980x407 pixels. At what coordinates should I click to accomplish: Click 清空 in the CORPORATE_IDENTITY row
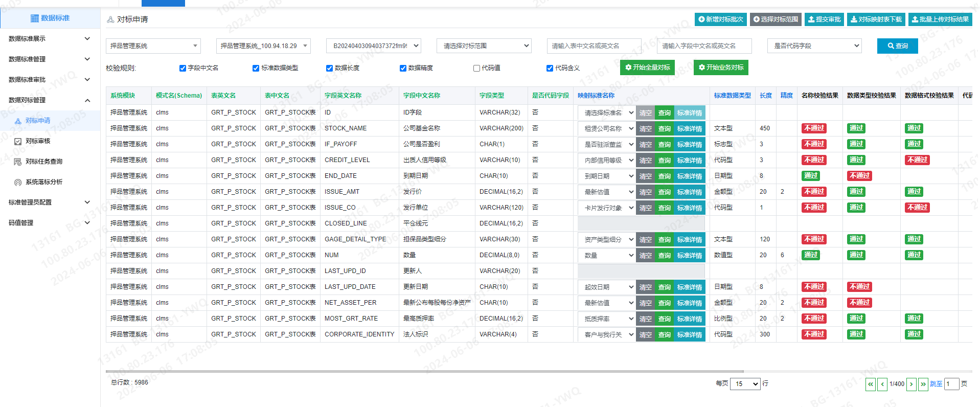click(x=645, y=335)
